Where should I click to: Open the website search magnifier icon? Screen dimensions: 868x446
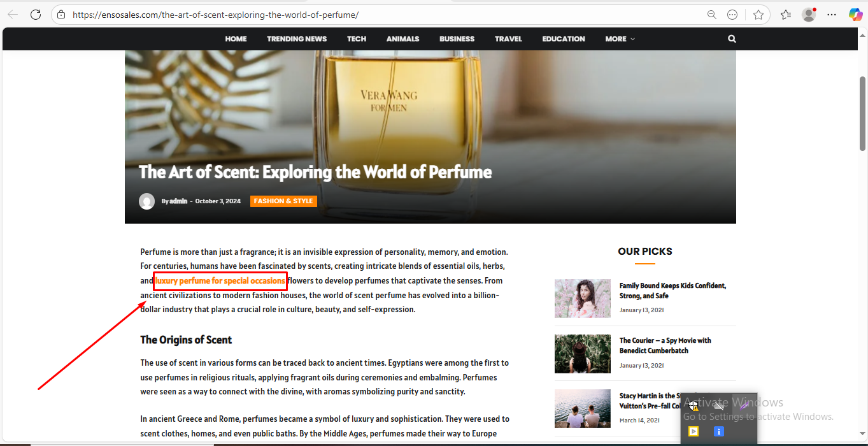click(x=732, y=39)
